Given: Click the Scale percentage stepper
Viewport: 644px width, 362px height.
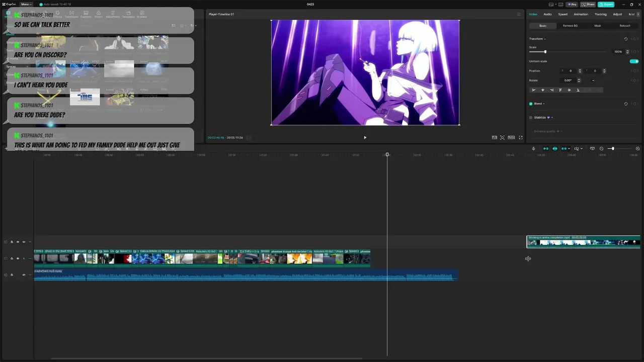Looking at the screenshot, I should coord(626,52).
